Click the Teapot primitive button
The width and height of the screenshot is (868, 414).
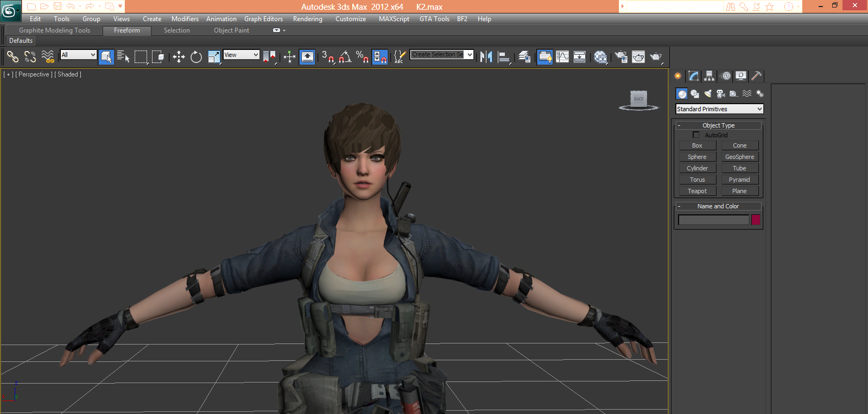pos(698,191)
